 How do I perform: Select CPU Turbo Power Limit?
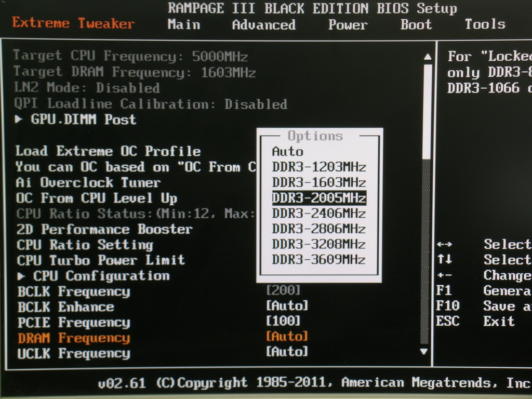(101, 260)
